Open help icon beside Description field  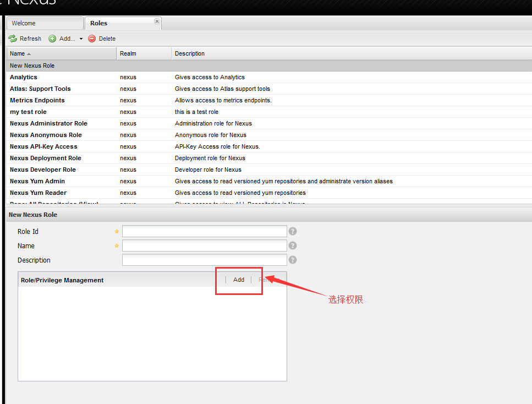(x=293, y=260)
